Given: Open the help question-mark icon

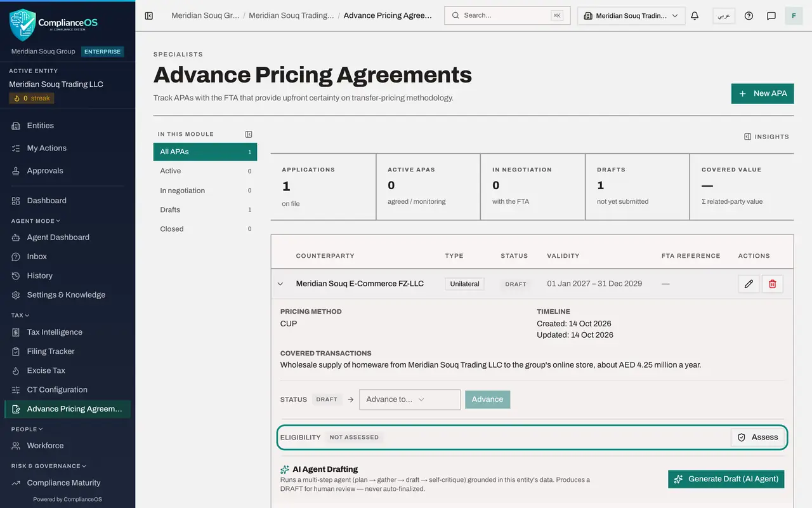Looking at the screenshot, I should click(x=749, y=16).
